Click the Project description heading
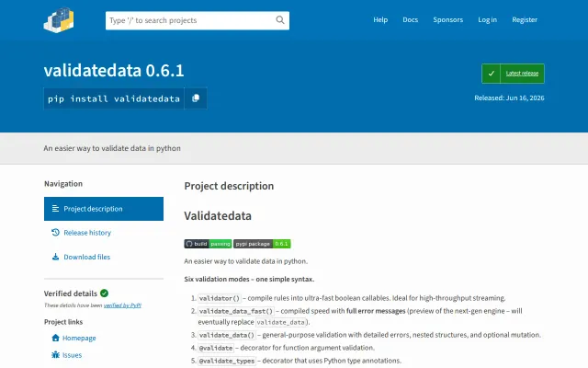 tap(229, 186)
